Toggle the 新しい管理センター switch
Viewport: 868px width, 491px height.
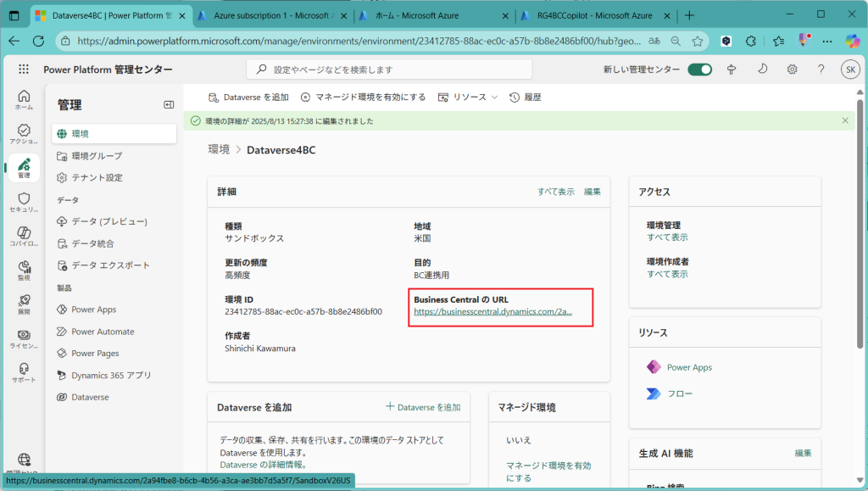point(699,70)
